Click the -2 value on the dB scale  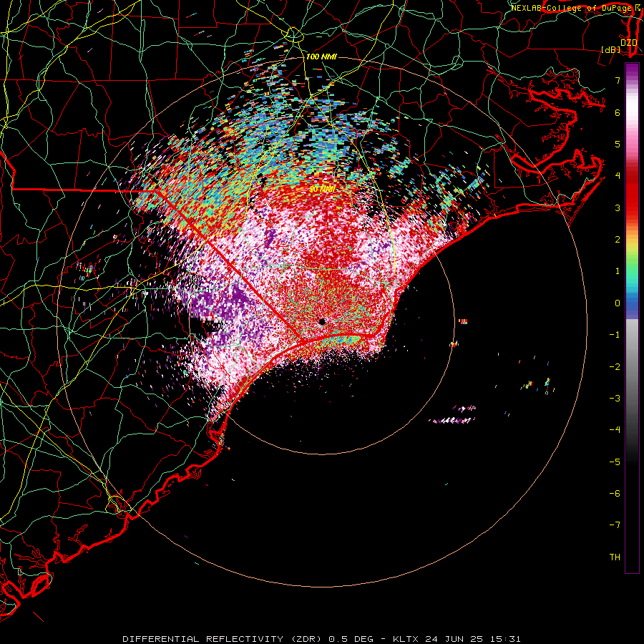tap(615, 366)
